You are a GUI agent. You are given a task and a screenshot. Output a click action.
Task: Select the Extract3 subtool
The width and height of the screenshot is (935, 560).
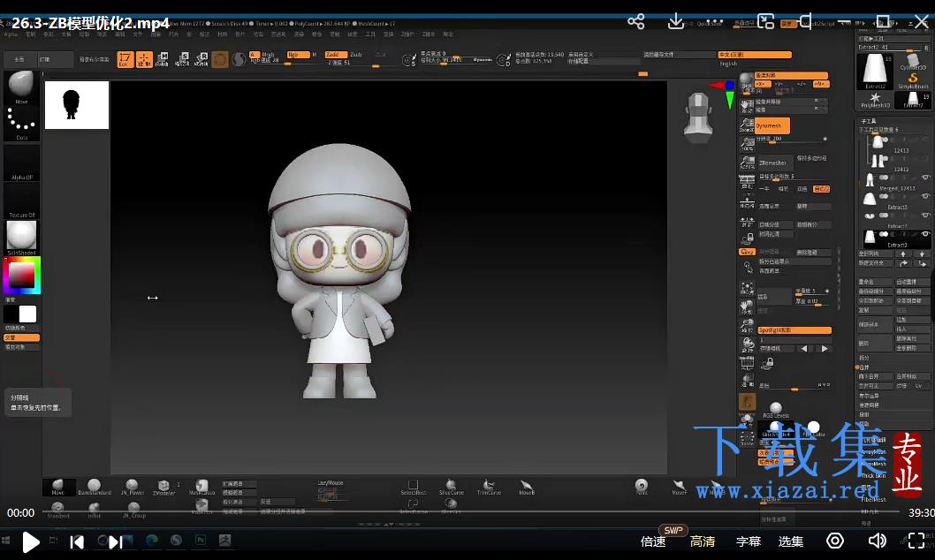(895, 201)
